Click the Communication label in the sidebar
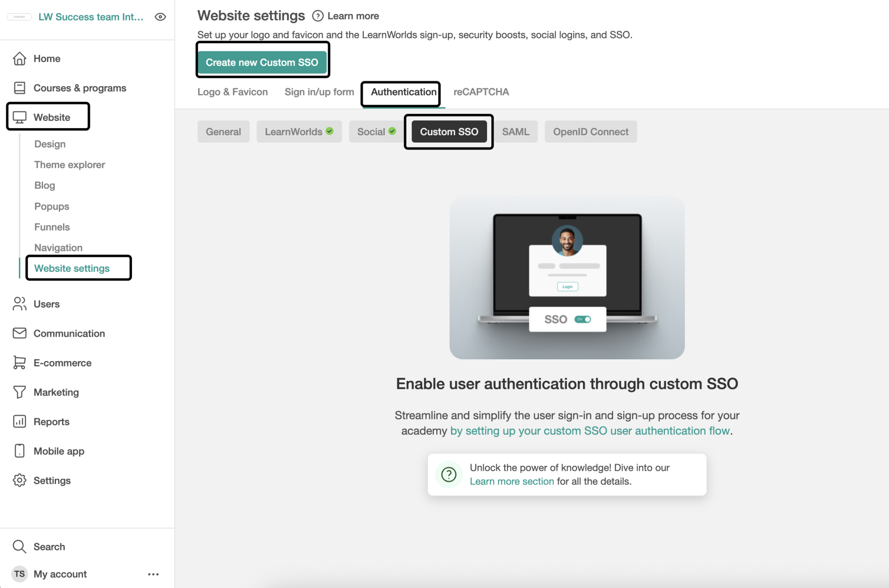The image size is (889, 588). coord(69,333)
